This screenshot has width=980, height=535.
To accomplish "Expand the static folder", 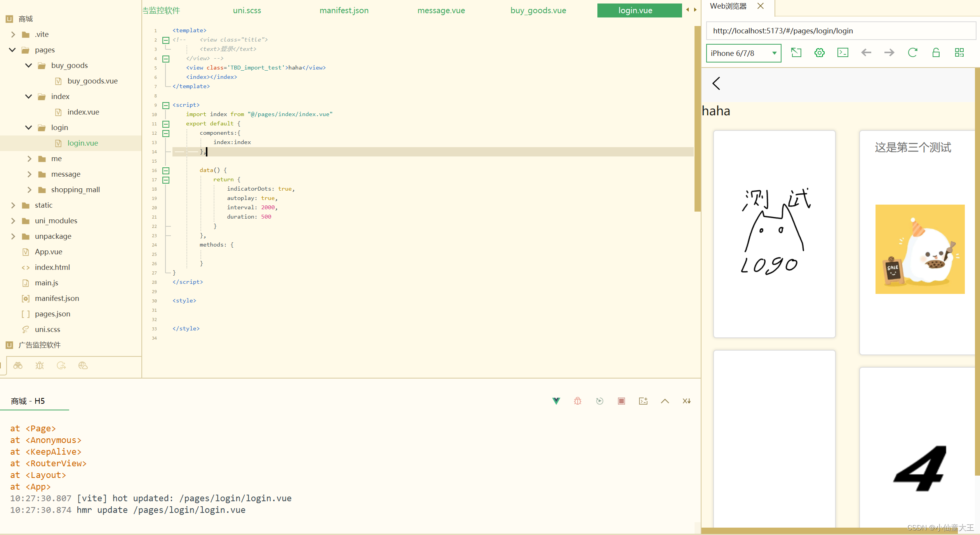I will coord(13,205).
